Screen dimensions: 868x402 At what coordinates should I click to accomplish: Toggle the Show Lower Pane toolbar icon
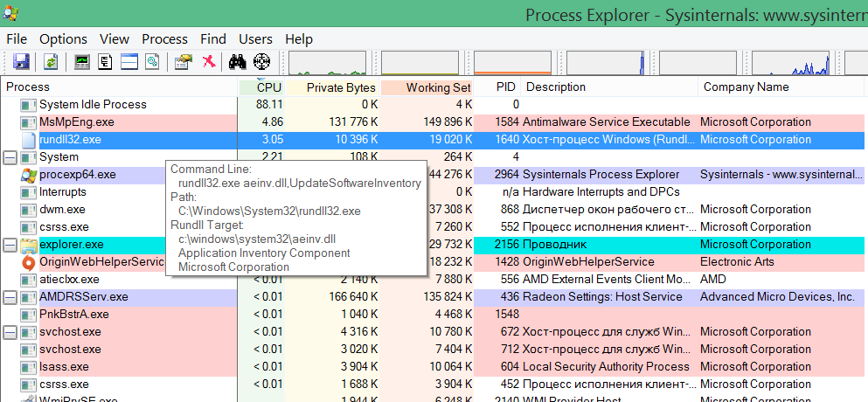point(129,62)
